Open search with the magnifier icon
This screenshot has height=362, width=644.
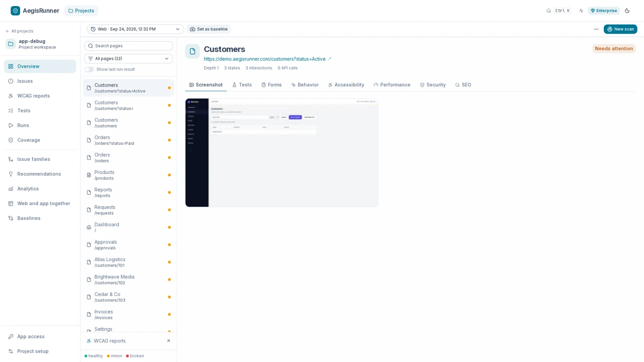[x=548, y=11]
